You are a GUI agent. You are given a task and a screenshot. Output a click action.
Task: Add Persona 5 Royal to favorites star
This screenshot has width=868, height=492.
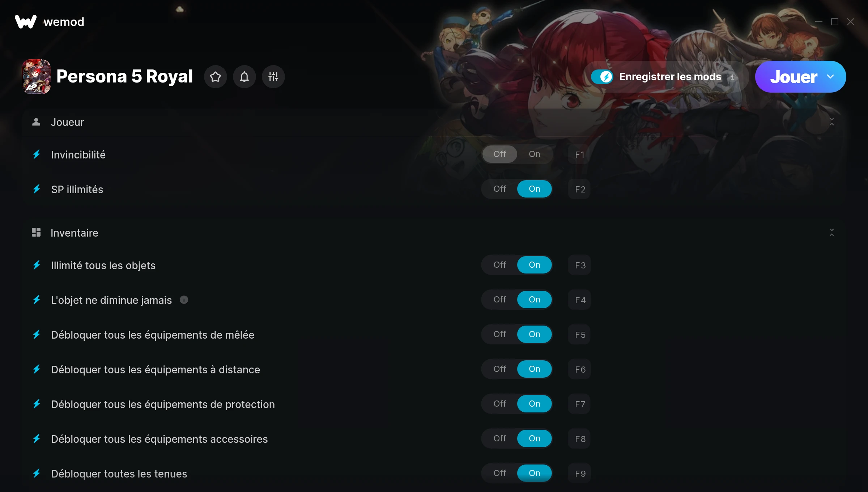(x=216, y=77)
